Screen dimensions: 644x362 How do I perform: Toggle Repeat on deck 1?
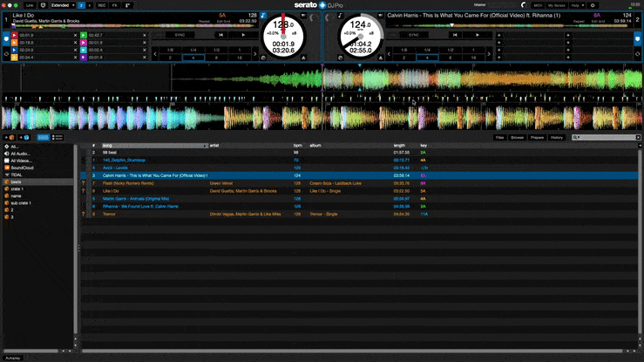point(204,21)
